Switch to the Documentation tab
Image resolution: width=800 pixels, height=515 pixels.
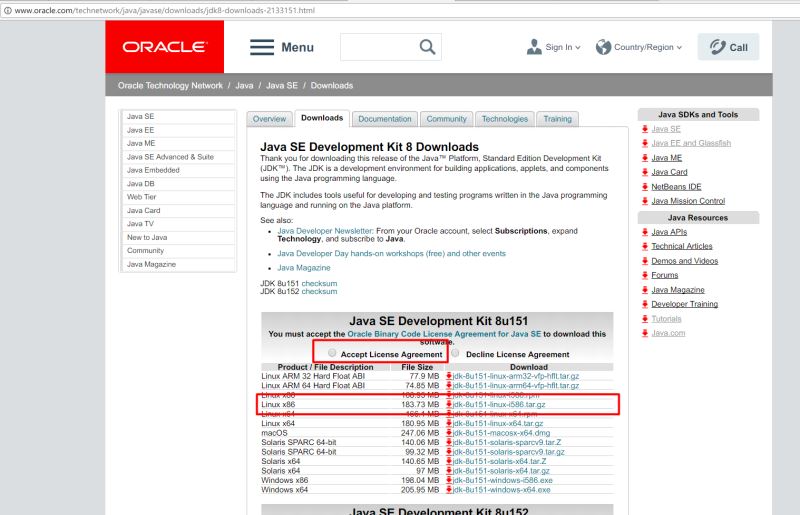[x=384, y=119]
